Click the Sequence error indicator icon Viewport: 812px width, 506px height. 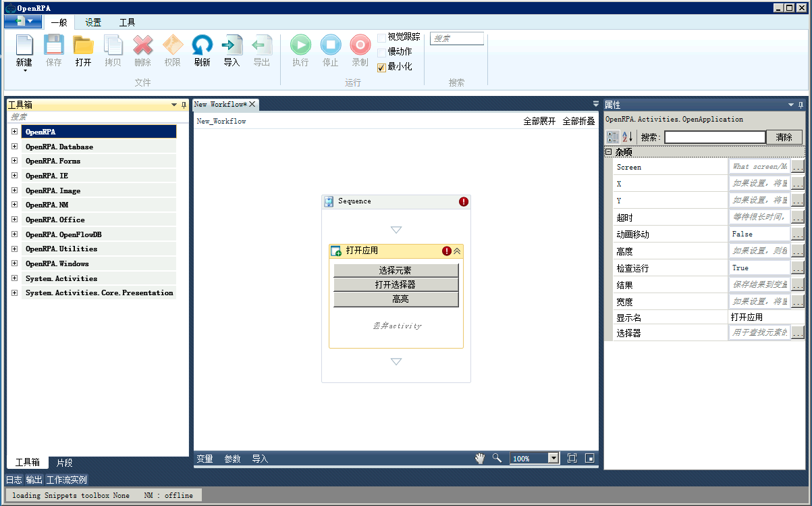464,201
